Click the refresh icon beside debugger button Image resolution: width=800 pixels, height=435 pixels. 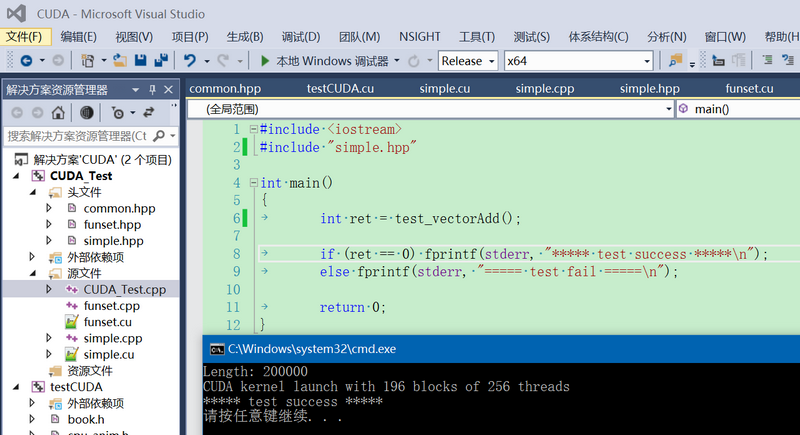pos(414,61)
